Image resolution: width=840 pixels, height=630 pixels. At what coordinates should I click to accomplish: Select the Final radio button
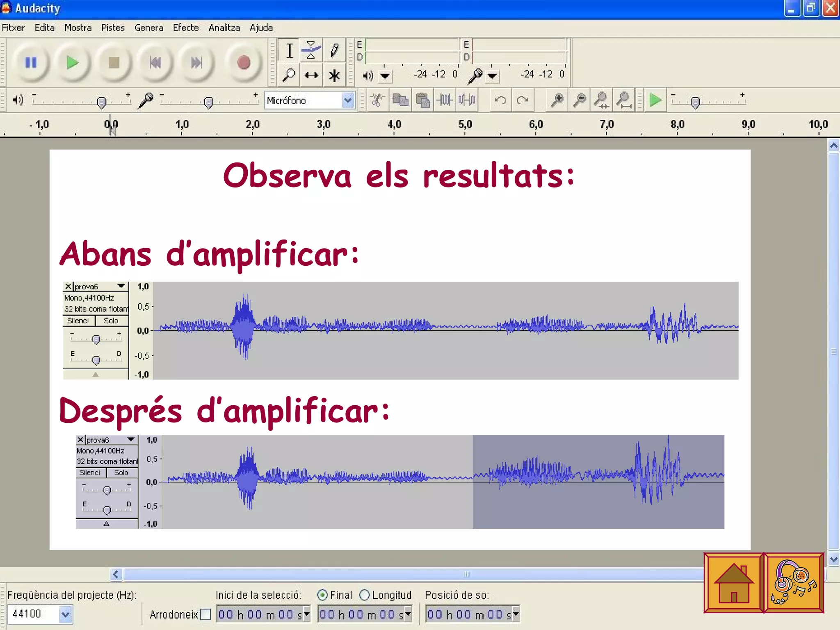pos(322,595)
